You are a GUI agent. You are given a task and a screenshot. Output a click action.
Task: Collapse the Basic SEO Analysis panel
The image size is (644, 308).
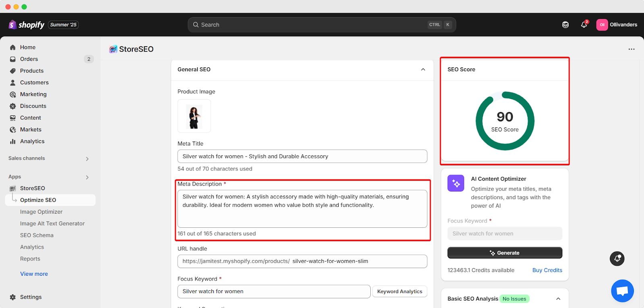coord(558,299)
